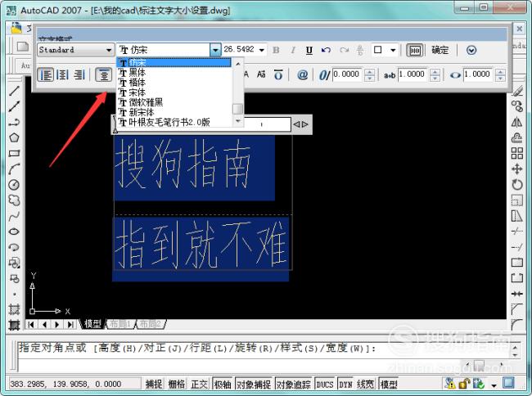Select the Circle tool
The height and width of the screenshot is (396, 532).
(x=14, y=185)
